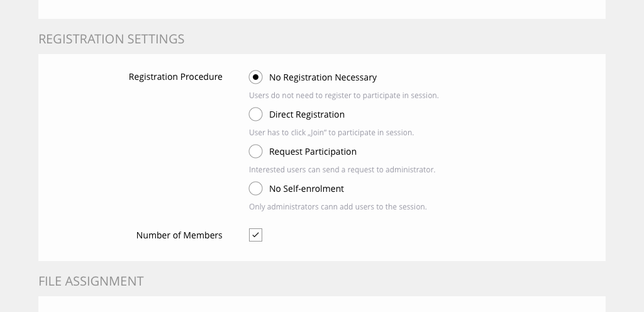
Task: Click the Registration Procedure field label
Action: [x=175, y=77]
